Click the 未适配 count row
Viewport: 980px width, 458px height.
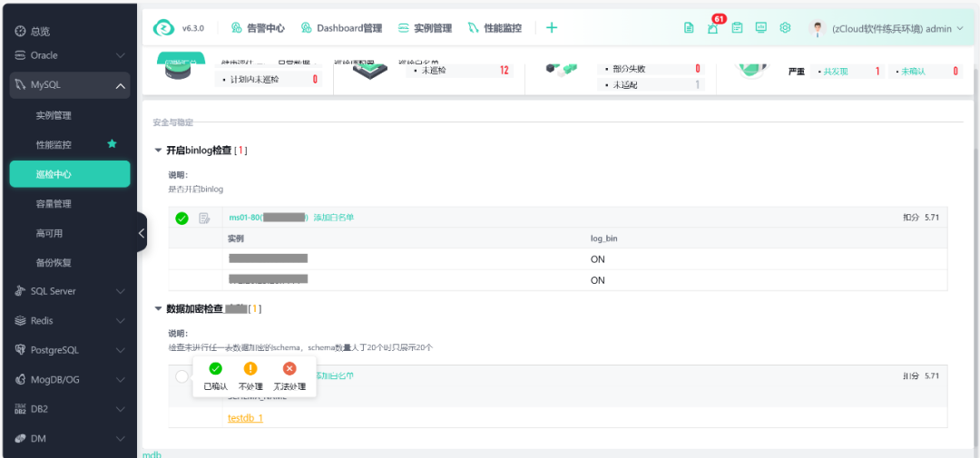(652, 84)
